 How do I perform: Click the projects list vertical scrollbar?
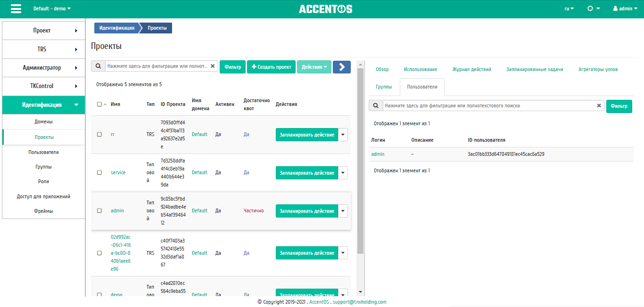(x=361, y=160)
